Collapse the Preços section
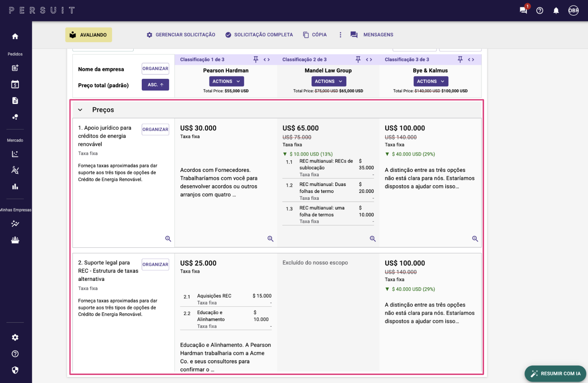 (x=80, y=110)
